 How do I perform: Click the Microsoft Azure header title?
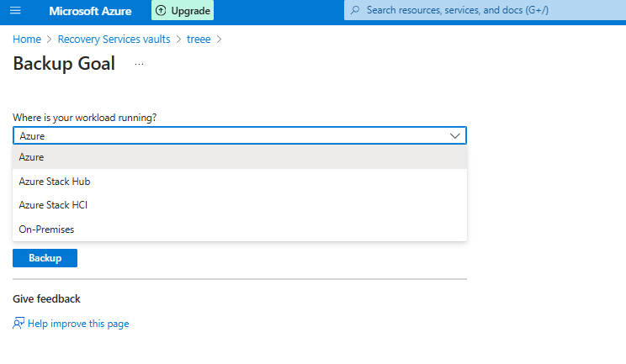91,11
